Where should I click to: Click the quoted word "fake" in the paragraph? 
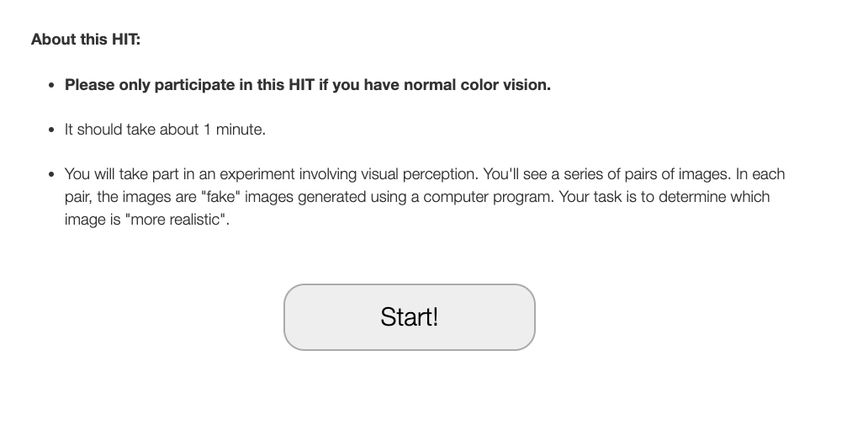[221, 197]
